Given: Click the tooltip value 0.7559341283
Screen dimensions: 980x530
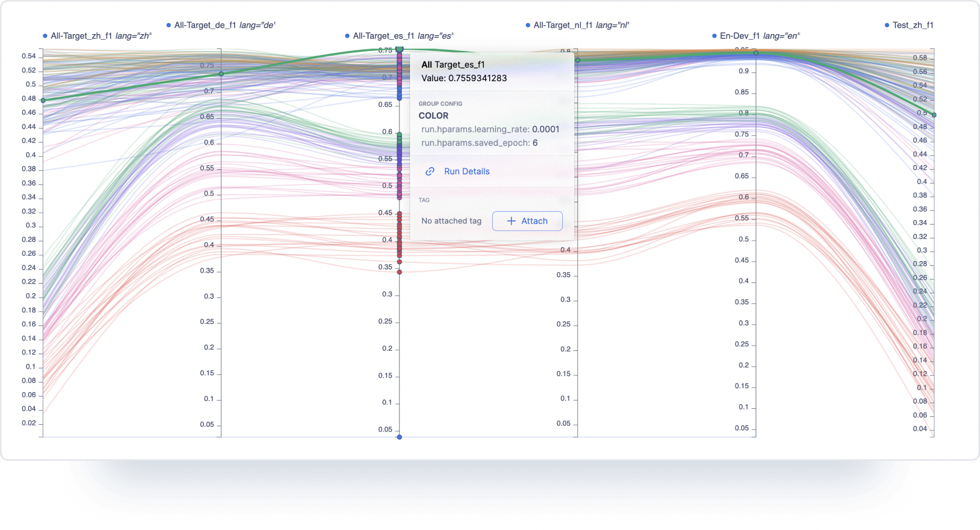Looking at the screenshot, I should coord(477,78).
